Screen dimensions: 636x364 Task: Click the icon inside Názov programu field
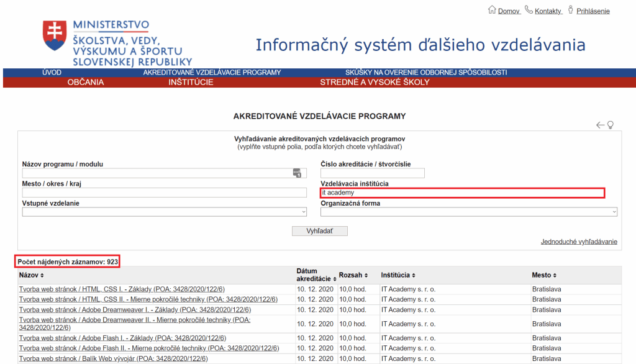point(297,173)
